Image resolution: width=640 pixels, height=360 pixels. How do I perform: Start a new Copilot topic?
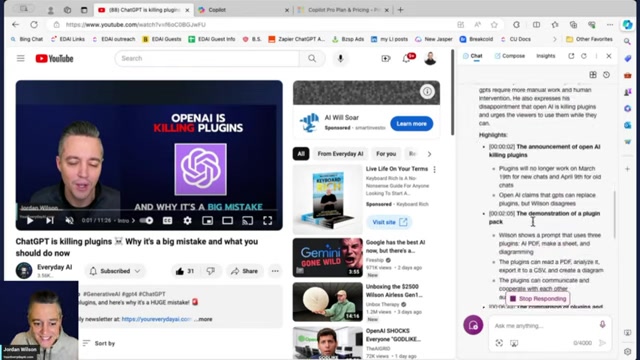pos(473,325)
